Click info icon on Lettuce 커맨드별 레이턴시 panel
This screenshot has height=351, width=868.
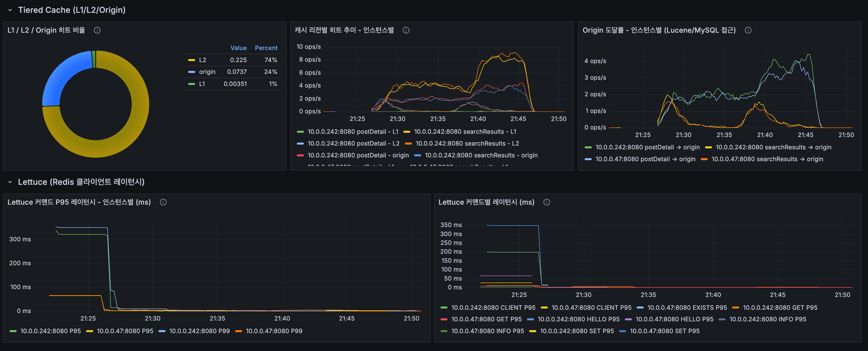pyautogui.click(x=547, y=202)
